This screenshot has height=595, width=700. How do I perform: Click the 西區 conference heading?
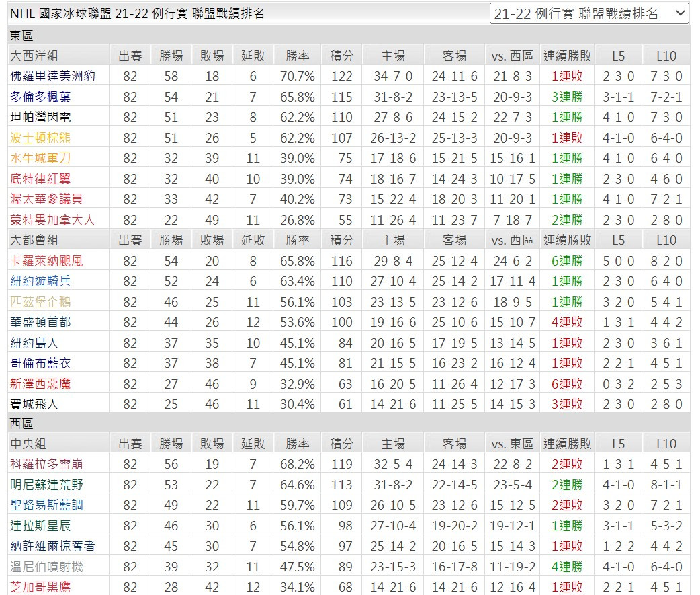point(22,424)
